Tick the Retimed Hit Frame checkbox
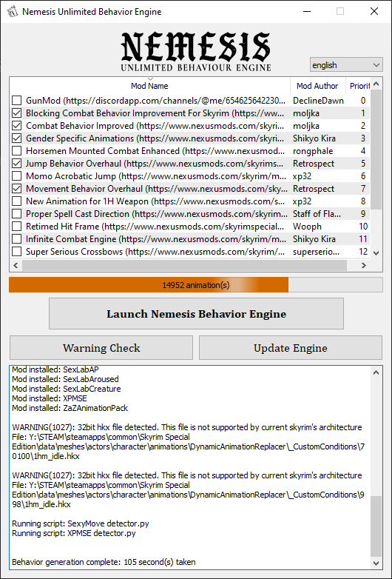Viewport: 392px width, 579px height. click(16, 227)
